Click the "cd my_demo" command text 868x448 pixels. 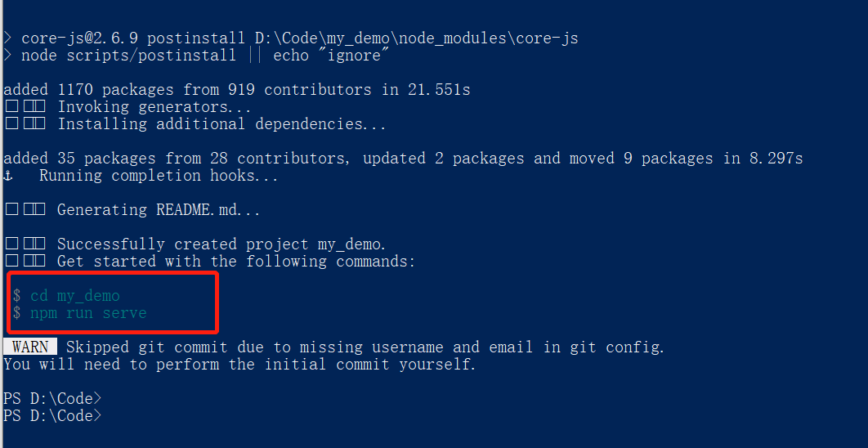[x=75, y=296]
